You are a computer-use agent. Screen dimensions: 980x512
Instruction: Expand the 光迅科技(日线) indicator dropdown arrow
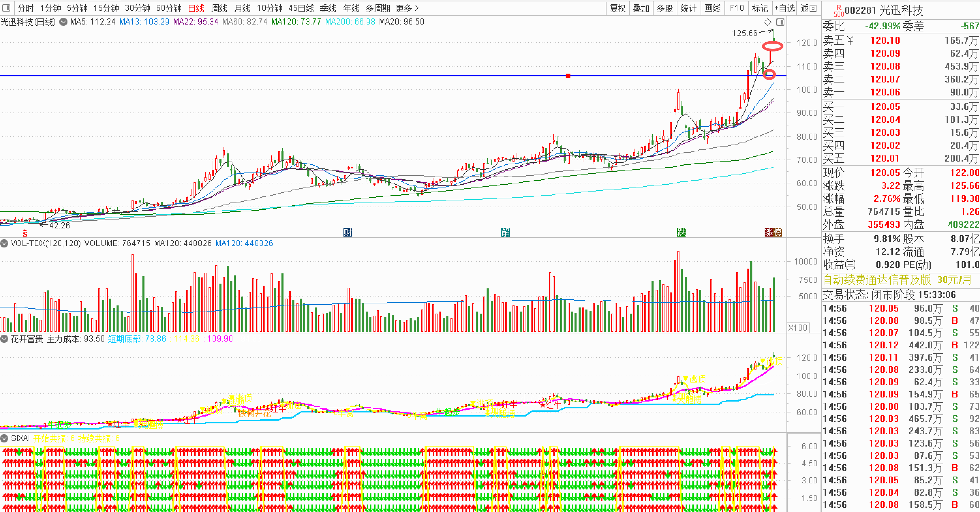pyautogui.click(x=63, y=22)
